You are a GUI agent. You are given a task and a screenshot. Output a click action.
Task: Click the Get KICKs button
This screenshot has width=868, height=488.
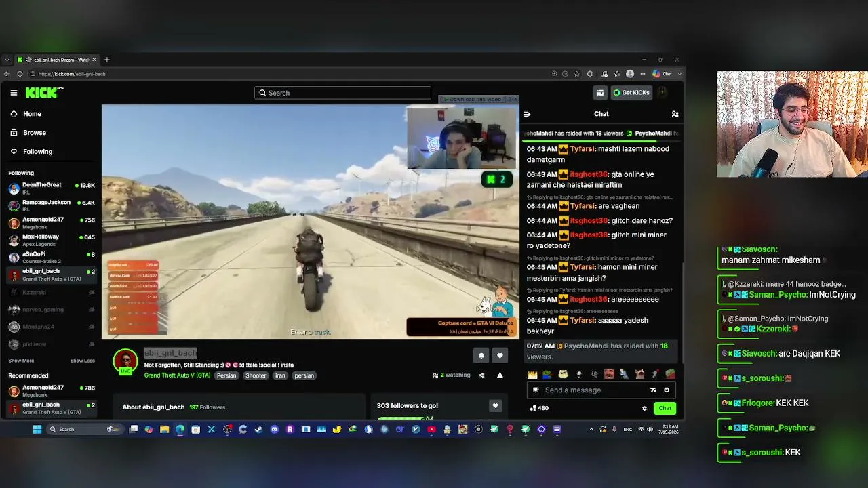click(631, 93)
